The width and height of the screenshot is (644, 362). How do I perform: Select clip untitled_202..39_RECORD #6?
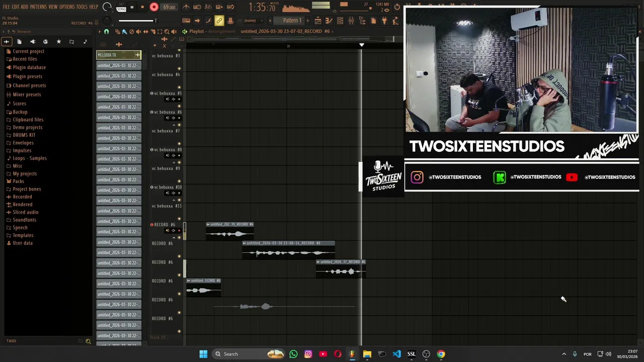[x=230, y=231]
